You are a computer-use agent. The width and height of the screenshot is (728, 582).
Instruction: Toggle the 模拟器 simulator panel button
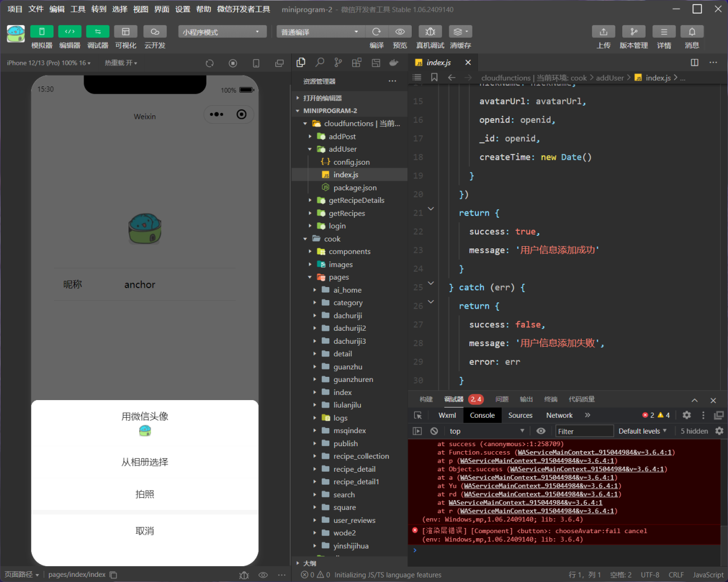[42, 32]
